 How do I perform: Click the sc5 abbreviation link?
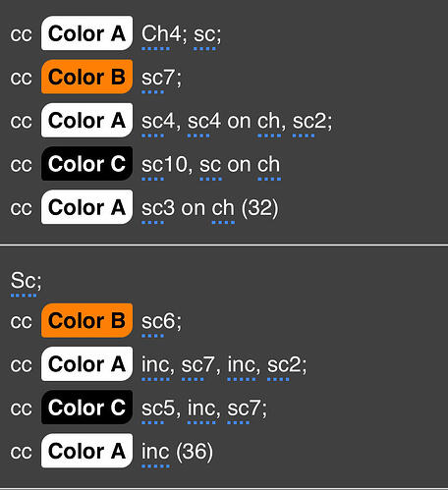(x=153, y=408)
